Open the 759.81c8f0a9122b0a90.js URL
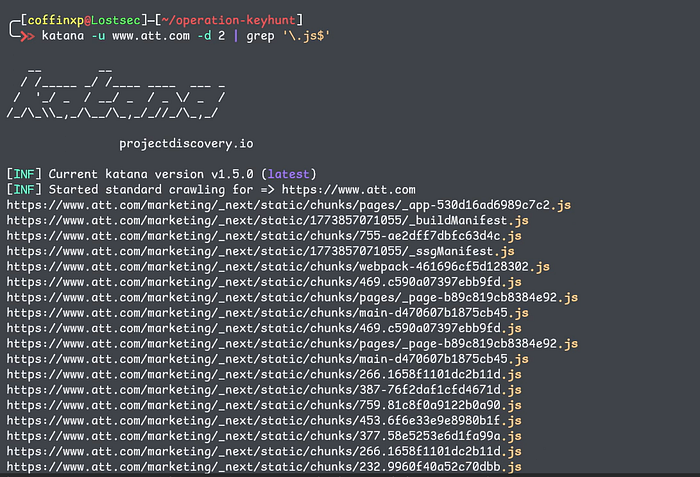 point(264,406)
